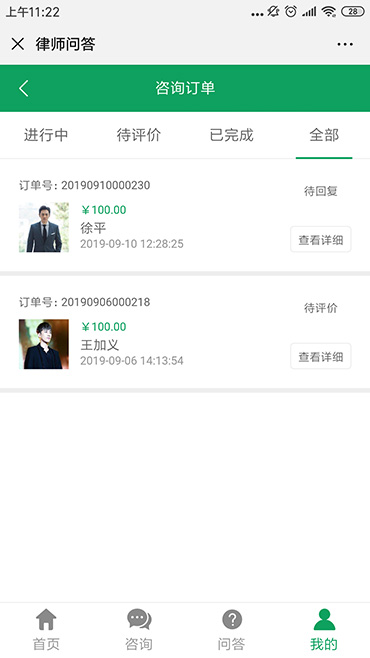Screen dimensions: 370x658
Task: Tap the 待回复 status label
Action: [x=320, y=191]
